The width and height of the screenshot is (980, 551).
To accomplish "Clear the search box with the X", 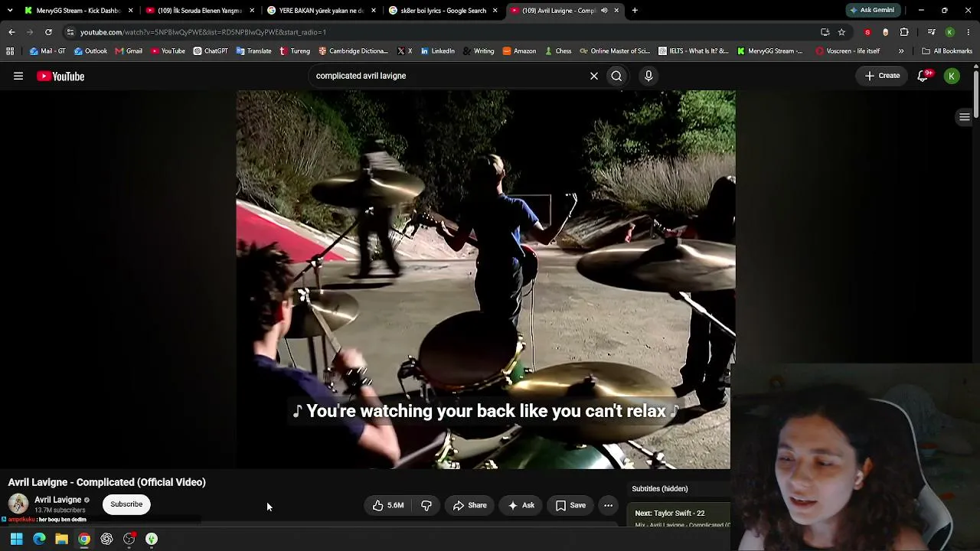I will [x=594, y=76].
